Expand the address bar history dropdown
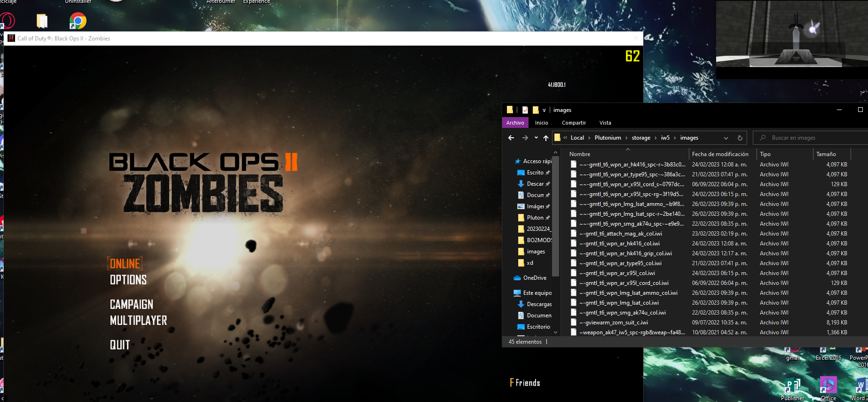The height and width of the screenshot is (402, 868). pos(726,138)
